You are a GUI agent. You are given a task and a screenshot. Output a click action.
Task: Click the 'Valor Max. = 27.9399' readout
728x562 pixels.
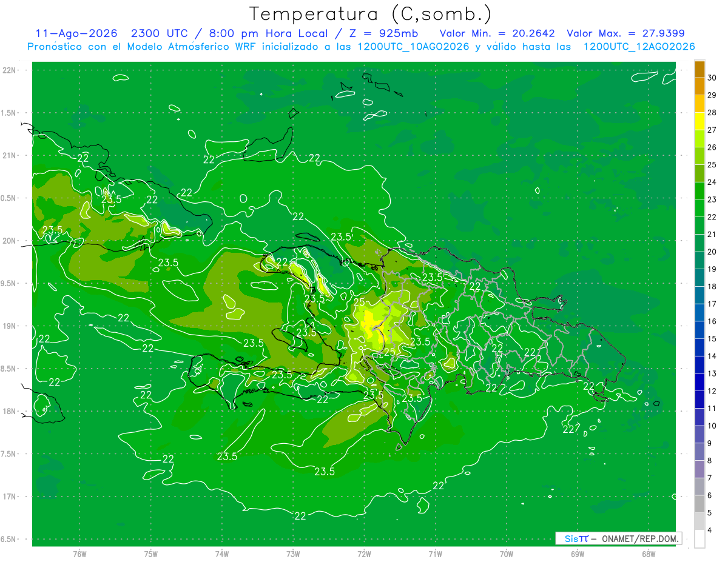(x=625, y=33)
